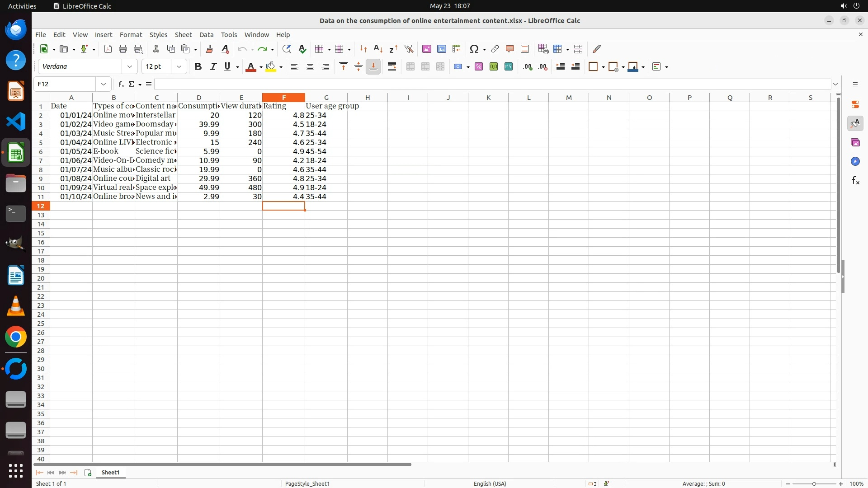
Task: Click the Sort Ascending icon
Action: (x=378, y=49)
